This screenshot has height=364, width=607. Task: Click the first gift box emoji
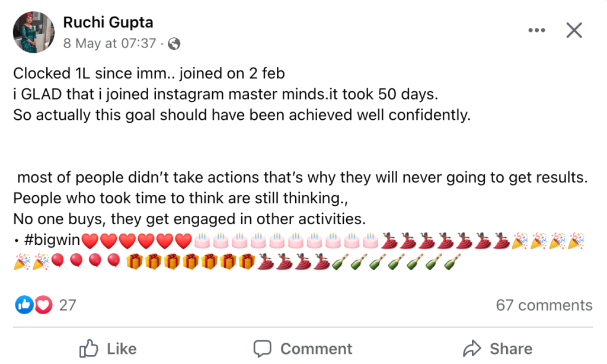pos(135,262)
